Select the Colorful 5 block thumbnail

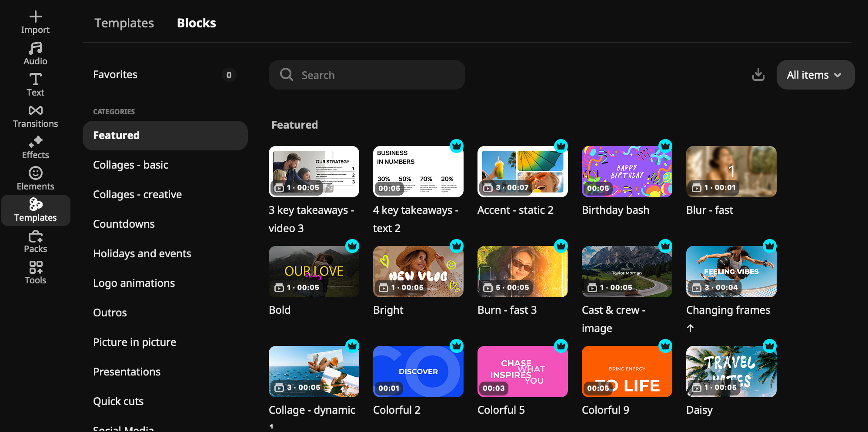523,372
